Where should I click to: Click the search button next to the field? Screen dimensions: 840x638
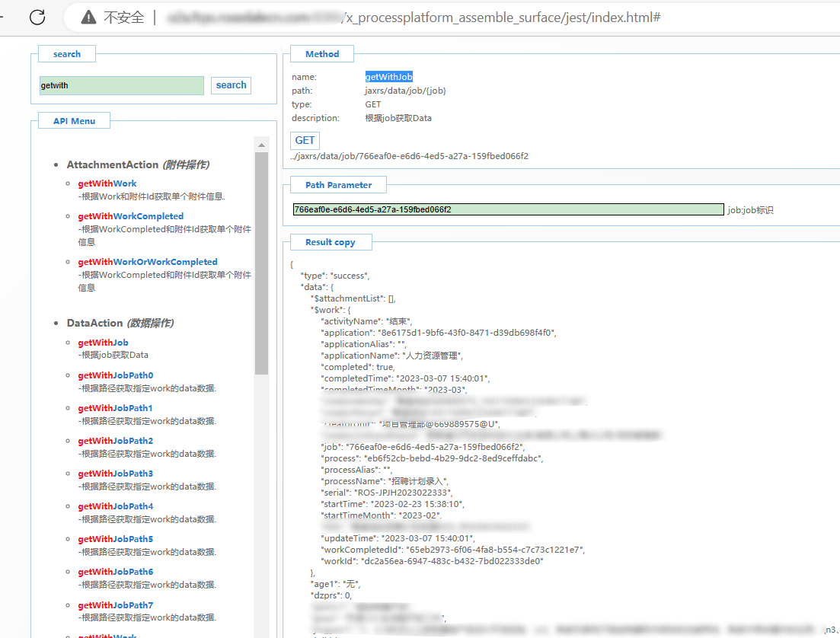231,85
